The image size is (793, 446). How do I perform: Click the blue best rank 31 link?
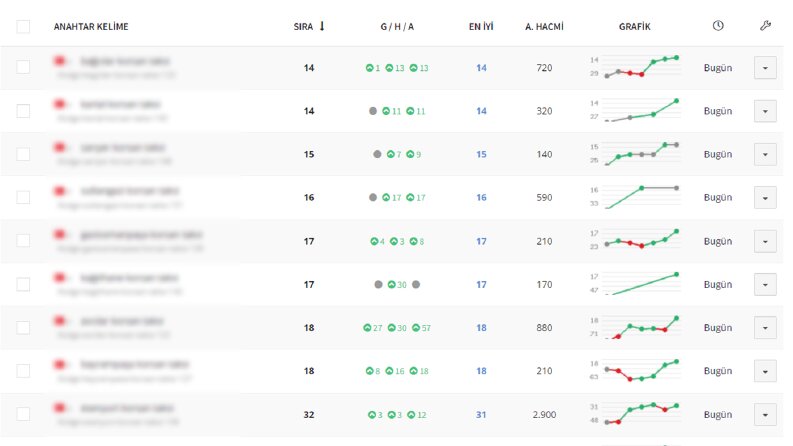(x=481, y=415)
